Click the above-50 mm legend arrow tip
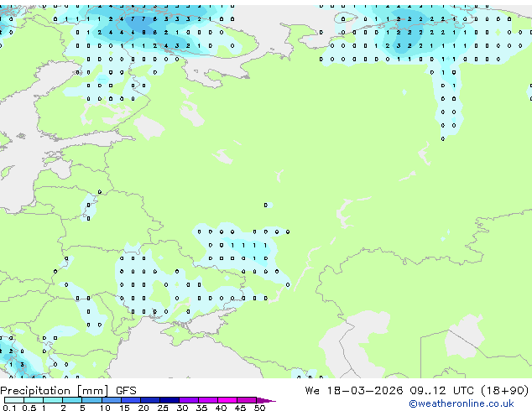Image resolution: width=532 pixels, height=411 pixels. 266,401
